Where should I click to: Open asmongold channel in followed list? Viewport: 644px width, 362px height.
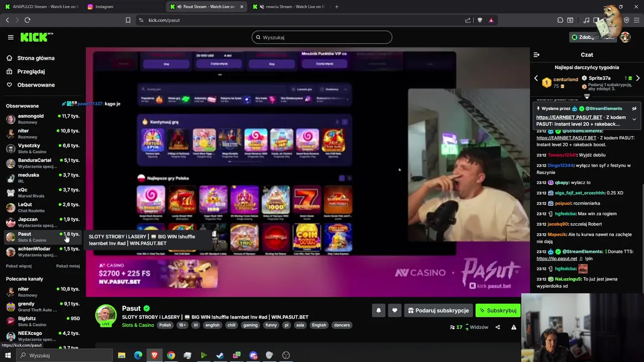tap(43, 119)
